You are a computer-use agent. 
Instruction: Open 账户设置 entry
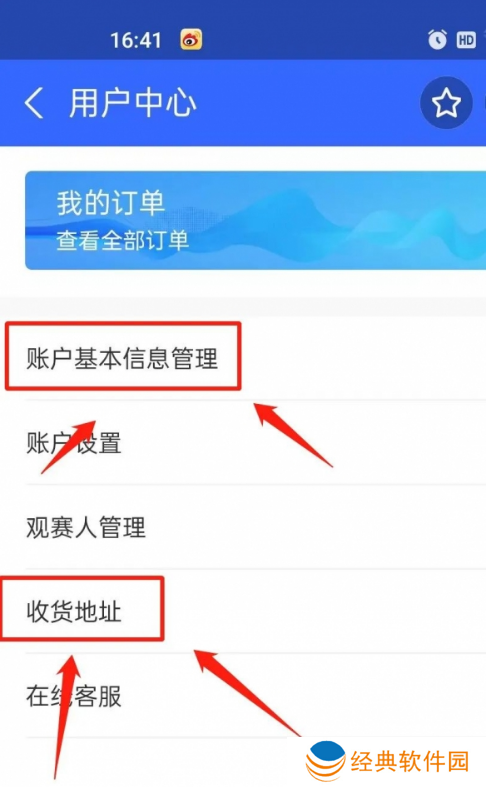(243, 443)
